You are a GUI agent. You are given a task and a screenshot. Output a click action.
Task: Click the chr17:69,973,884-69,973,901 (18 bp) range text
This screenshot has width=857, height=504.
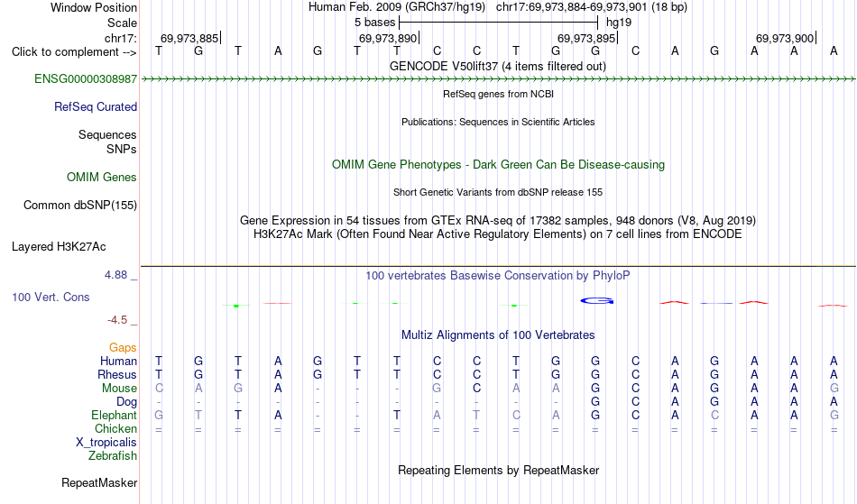[x=592, y=7]
